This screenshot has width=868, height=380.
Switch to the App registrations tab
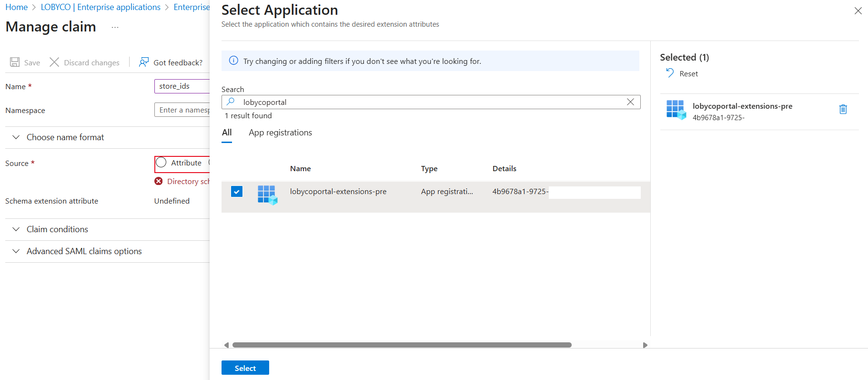pos(280,133)
